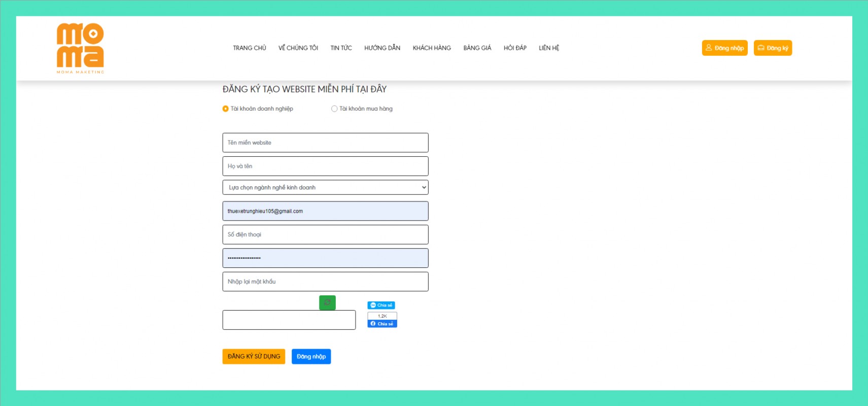Select Tài khoản doanh nghiệp radio option

(226, 109)
